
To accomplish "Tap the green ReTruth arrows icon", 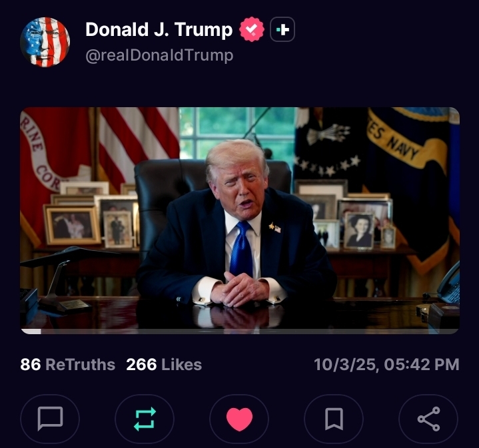I will click(x=145, y=419).
